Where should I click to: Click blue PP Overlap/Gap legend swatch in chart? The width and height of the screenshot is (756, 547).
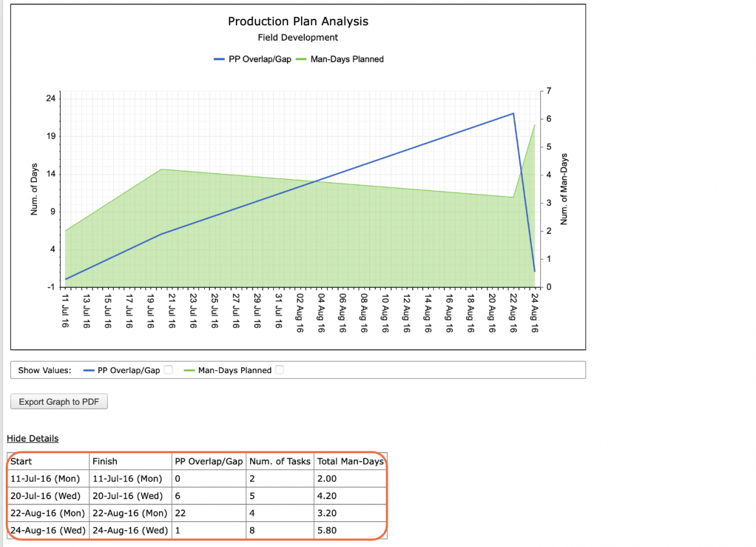[x=220, y=59]
